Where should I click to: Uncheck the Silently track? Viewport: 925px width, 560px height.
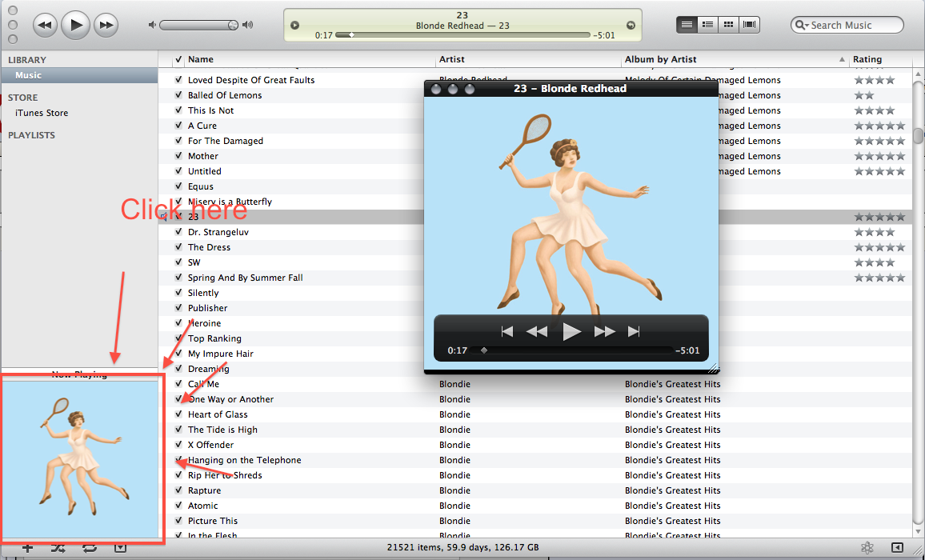tap(178, 293)
